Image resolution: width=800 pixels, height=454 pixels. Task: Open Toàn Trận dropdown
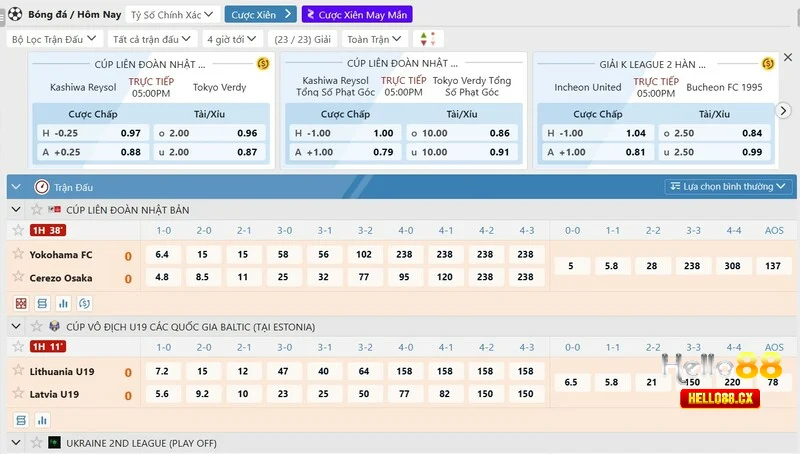(x=374, y=39)
